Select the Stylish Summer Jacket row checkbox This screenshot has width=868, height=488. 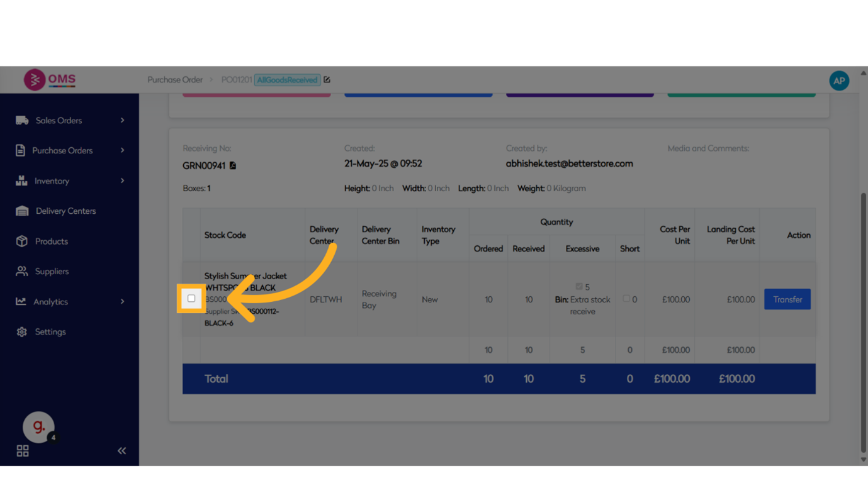(191, 299)
